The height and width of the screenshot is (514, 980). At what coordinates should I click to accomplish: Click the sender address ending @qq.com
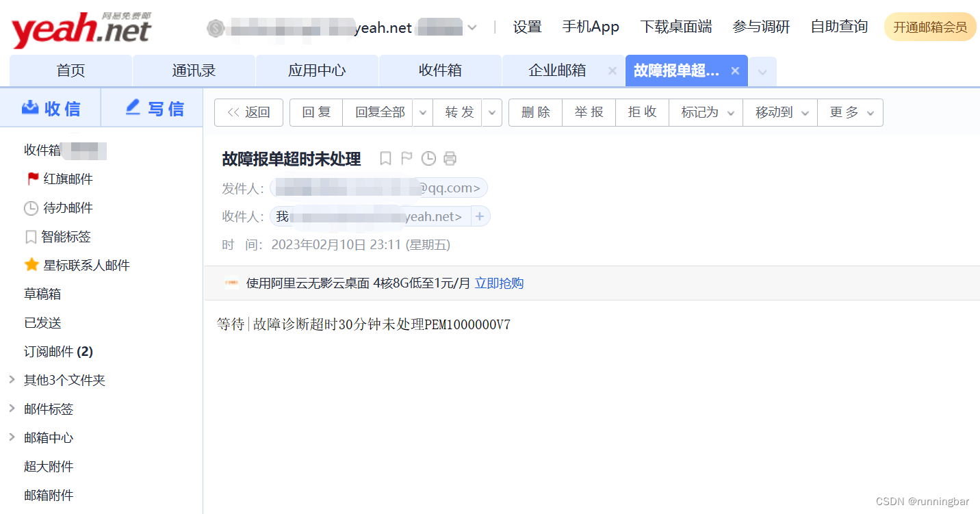(x=378, y=188)
